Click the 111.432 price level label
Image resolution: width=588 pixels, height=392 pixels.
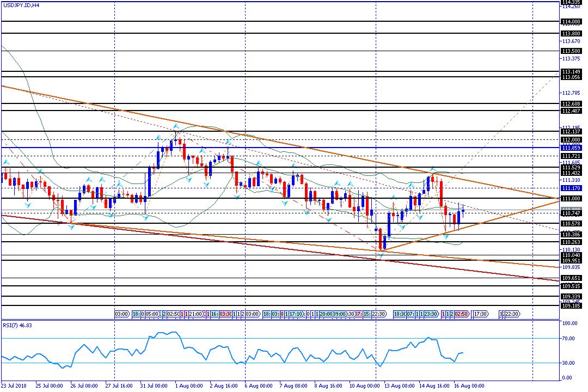(571, 173)
